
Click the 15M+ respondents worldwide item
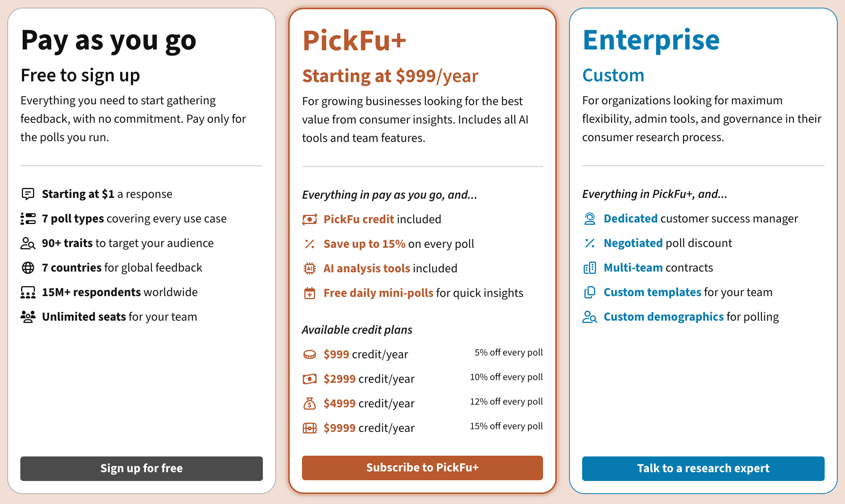[x=120, y=292]
